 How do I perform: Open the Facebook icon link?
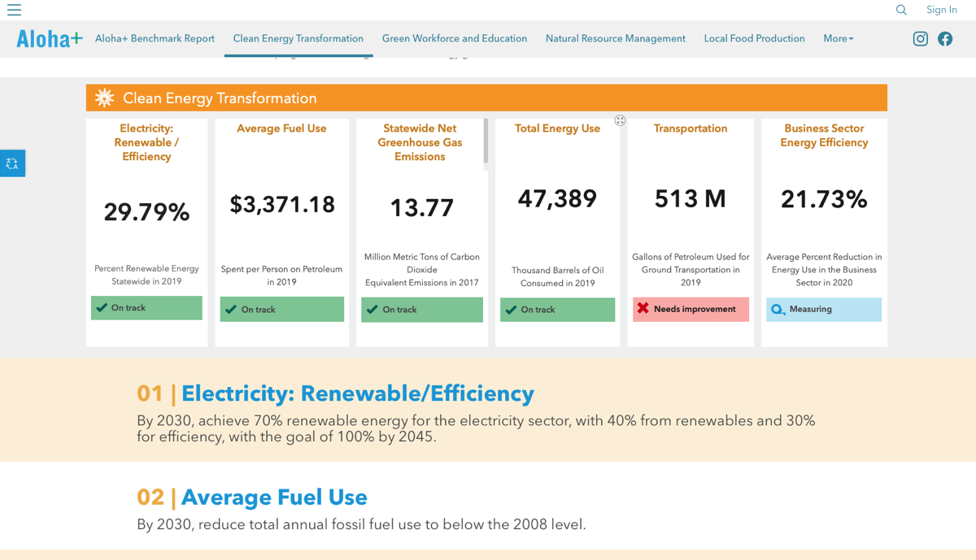(945, 39)
